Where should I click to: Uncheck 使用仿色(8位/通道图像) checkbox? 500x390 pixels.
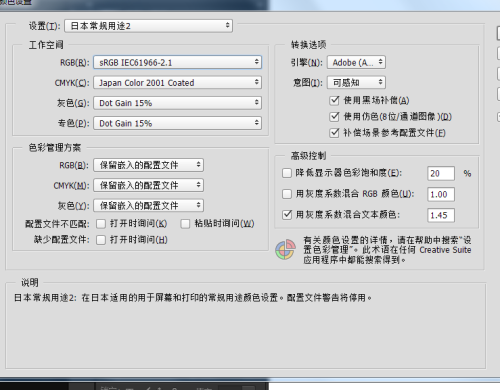pos(334,117)
